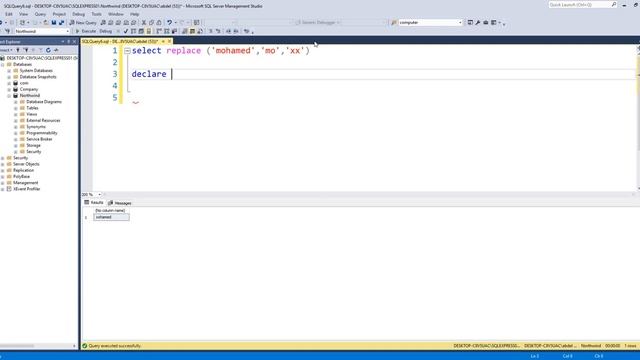Click the Activity Monitor icon in Object Explorer
This screenshot has height=360, width=640.
click(x=56, y=50)
